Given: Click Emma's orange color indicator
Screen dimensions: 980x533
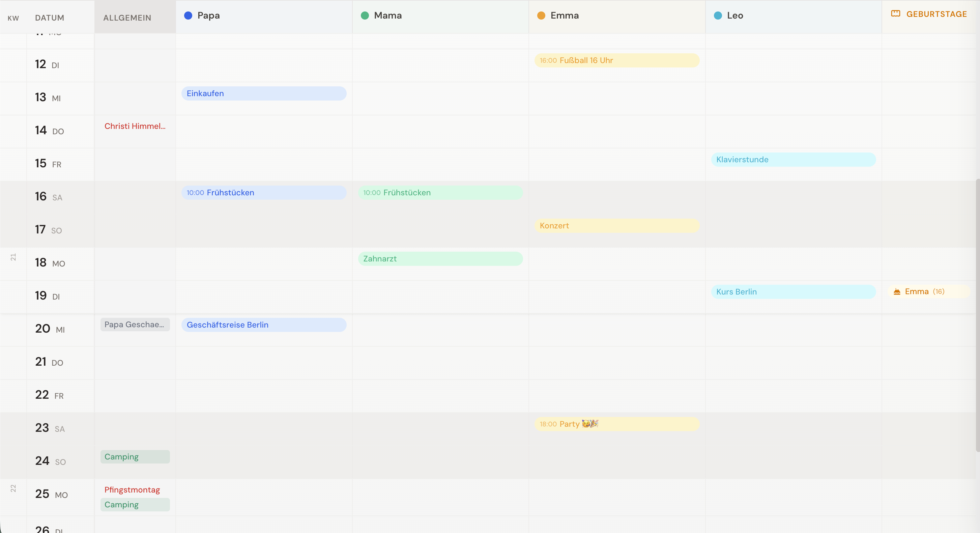Looking at the screenshot, I should click(x=541, y=16).
